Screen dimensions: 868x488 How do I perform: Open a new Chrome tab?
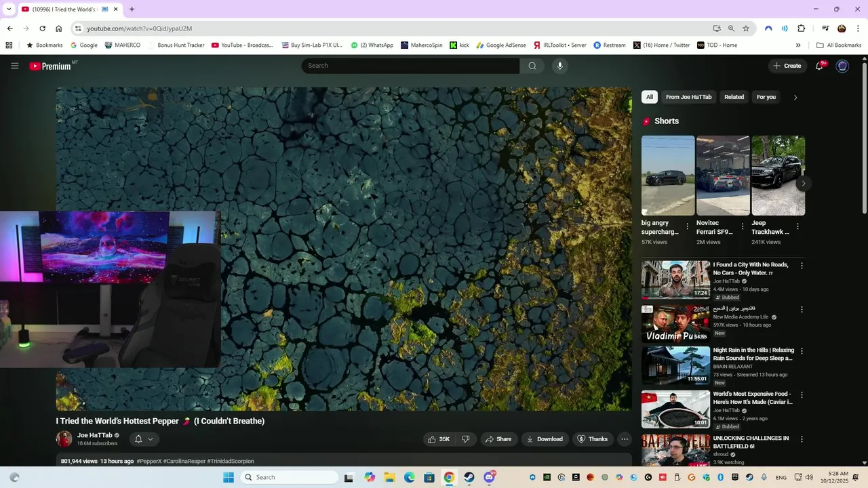[x=132, y=9]
